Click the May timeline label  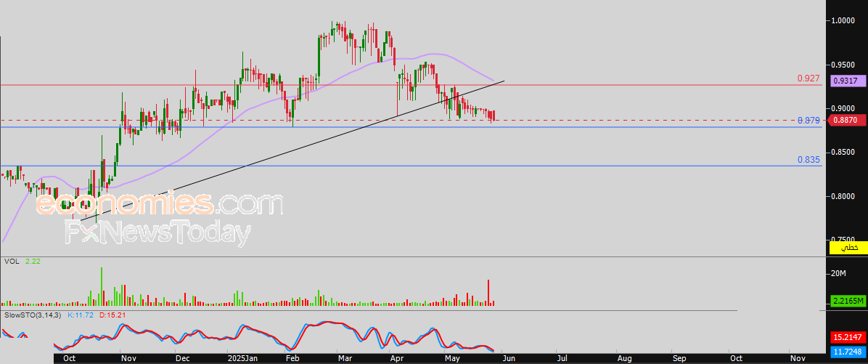click(453, 358)
